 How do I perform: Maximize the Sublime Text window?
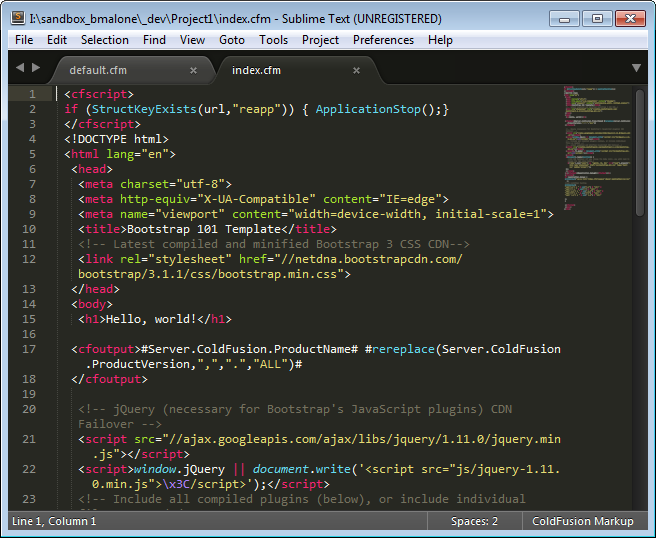pyautogui.click(x=597, y=19)
